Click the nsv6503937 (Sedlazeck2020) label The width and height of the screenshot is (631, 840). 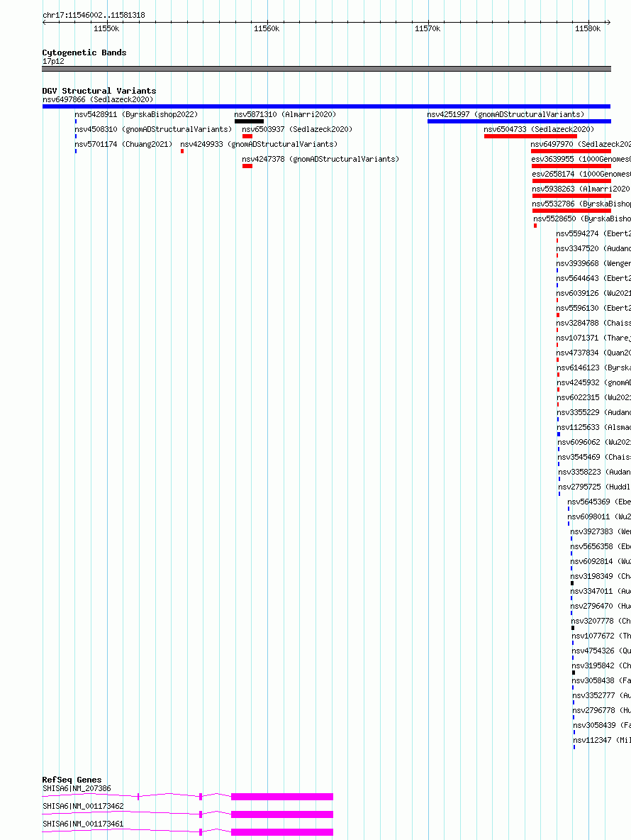pyautogui.click(x=297, y=130)
